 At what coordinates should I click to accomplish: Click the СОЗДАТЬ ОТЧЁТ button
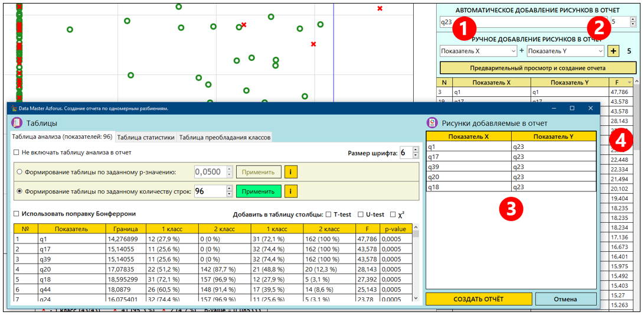[x=478, y=299]
